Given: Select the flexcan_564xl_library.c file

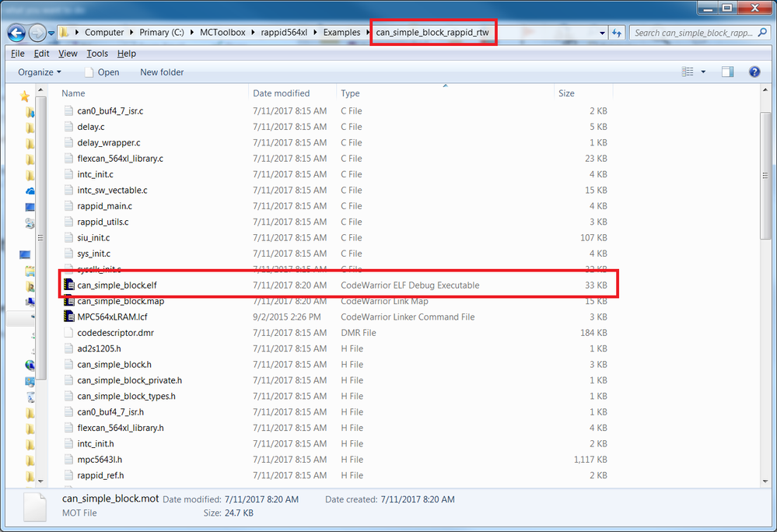Looking at the screenshot, I should coord(120,159).
